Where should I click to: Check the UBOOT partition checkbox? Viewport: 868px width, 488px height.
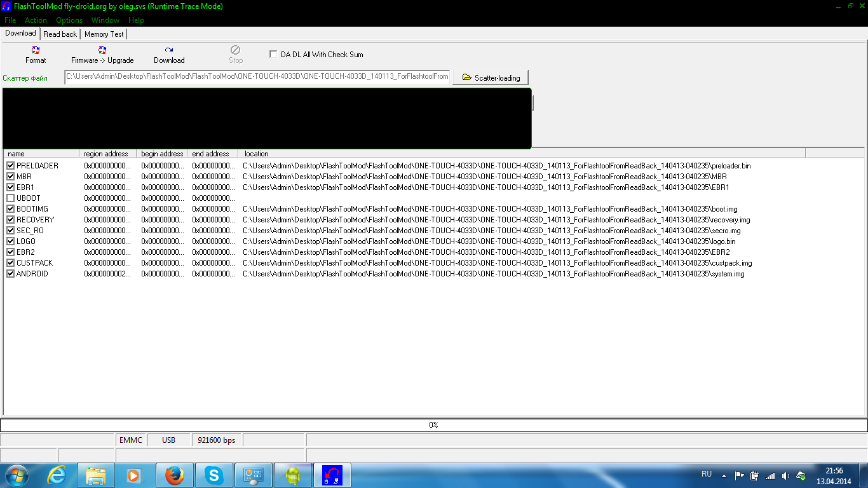[x=10, y=198]
